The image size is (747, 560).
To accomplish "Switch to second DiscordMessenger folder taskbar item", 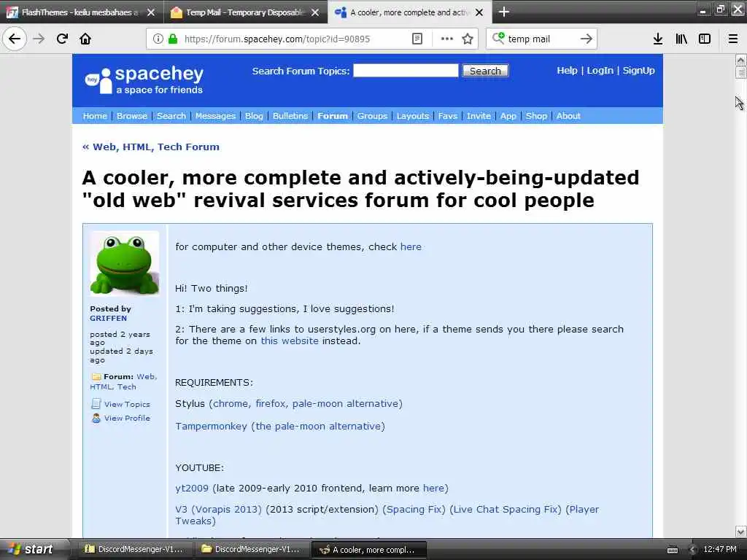I will tap(251, 550).
